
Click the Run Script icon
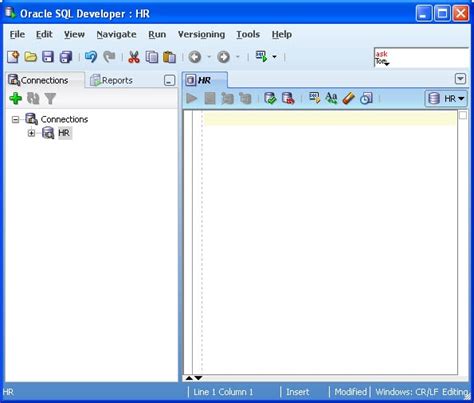coord(210,98)
